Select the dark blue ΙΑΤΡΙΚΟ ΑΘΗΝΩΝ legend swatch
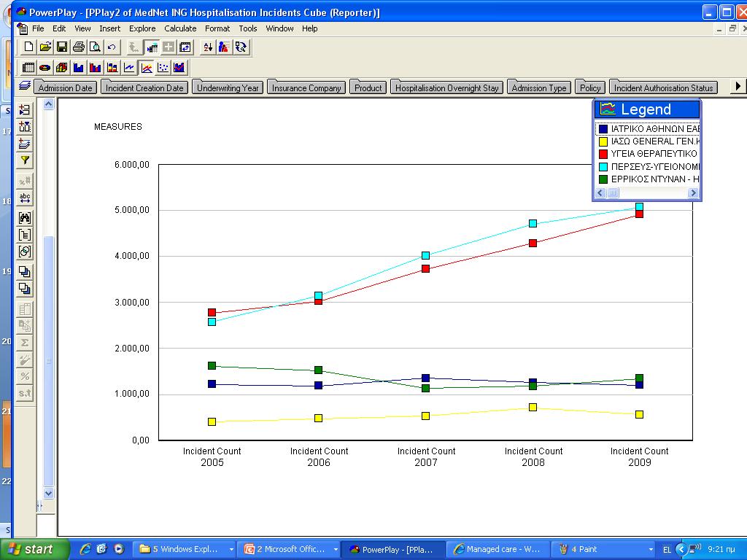 click(603, 128)
